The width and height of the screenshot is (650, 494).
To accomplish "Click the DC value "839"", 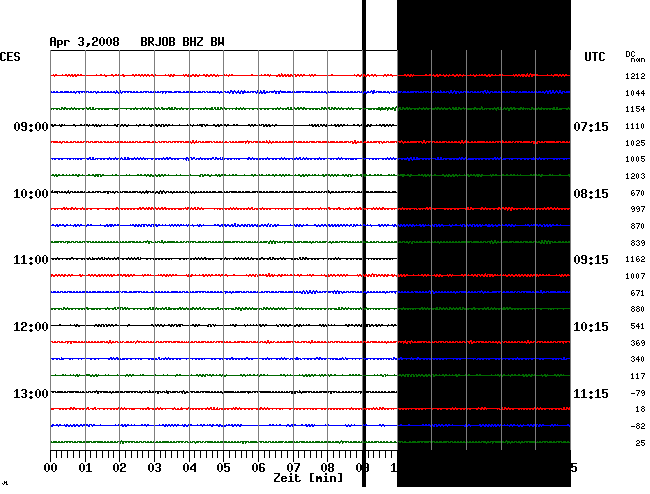I will point(638,243).
